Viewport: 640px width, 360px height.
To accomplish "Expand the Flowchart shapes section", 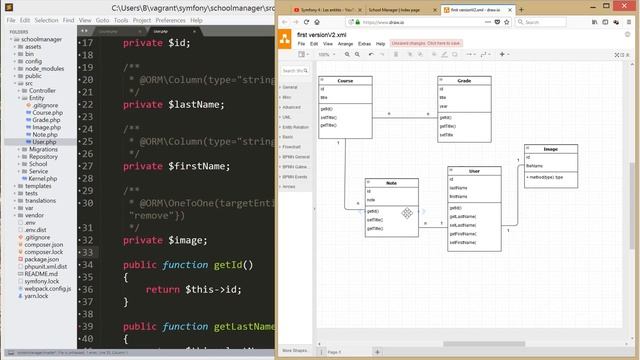I will [x=291, y=147].
